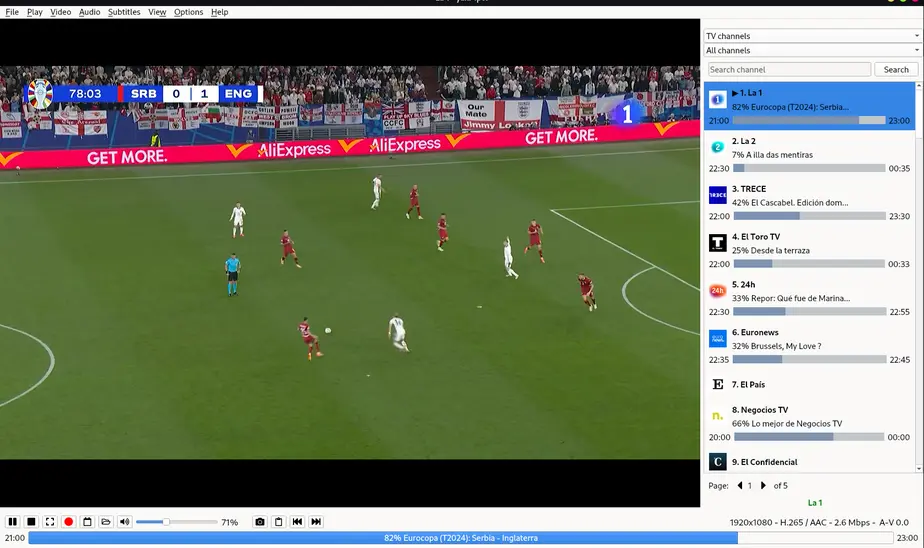Enter fullscreen mode
924x548 pixels.
(50, 522)
